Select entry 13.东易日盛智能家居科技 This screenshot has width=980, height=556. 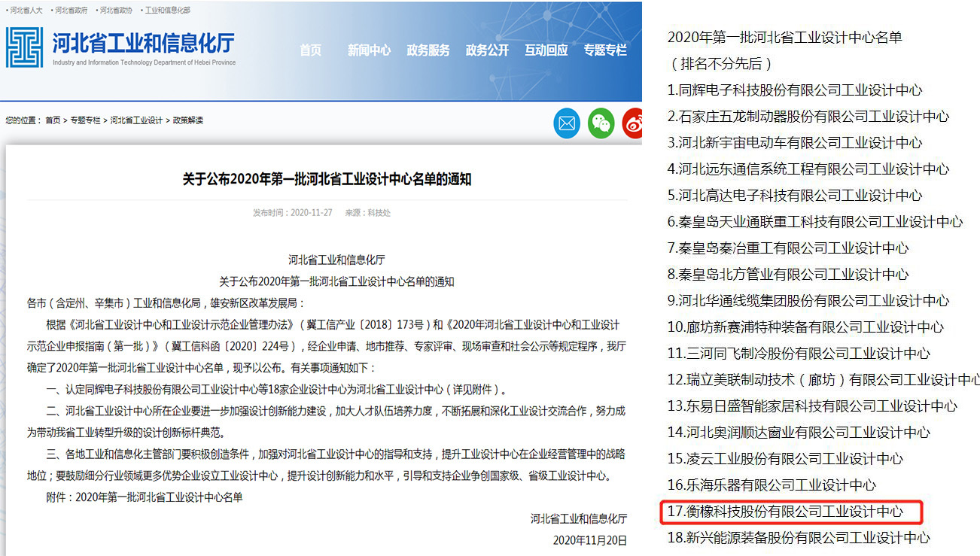tap(812, 406)
